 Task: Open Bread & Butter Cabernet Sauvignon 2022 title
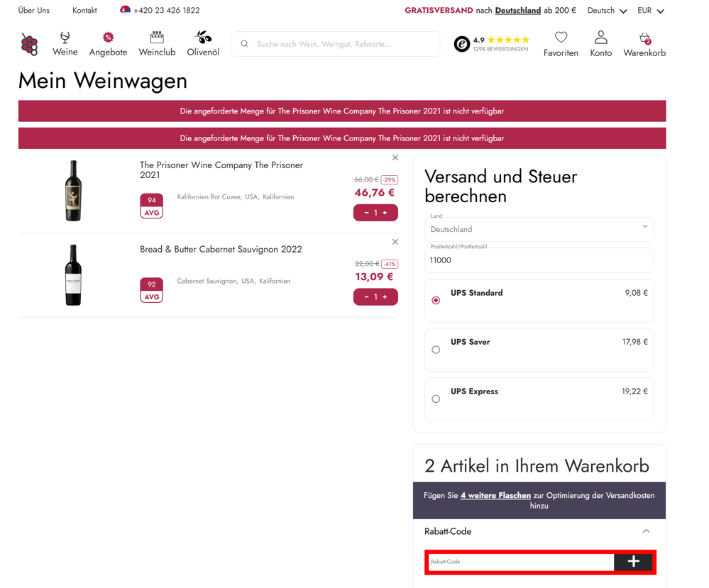(x=221, y=249)
